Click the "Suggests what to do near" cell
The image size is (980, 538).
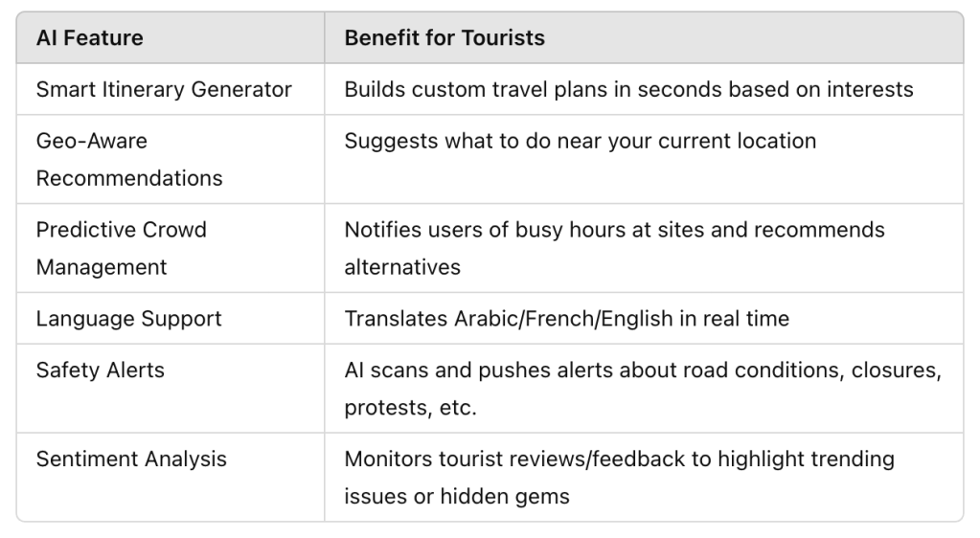coord(581,141)
